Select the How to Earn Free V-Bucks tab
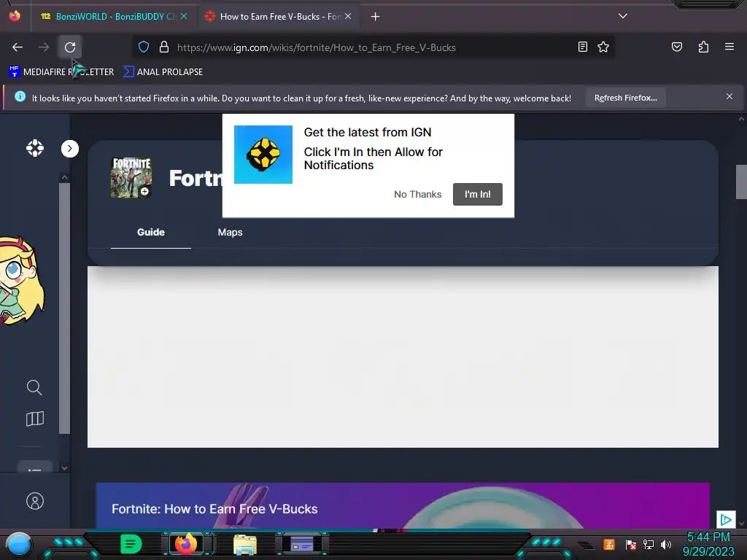 click(279, 17)
